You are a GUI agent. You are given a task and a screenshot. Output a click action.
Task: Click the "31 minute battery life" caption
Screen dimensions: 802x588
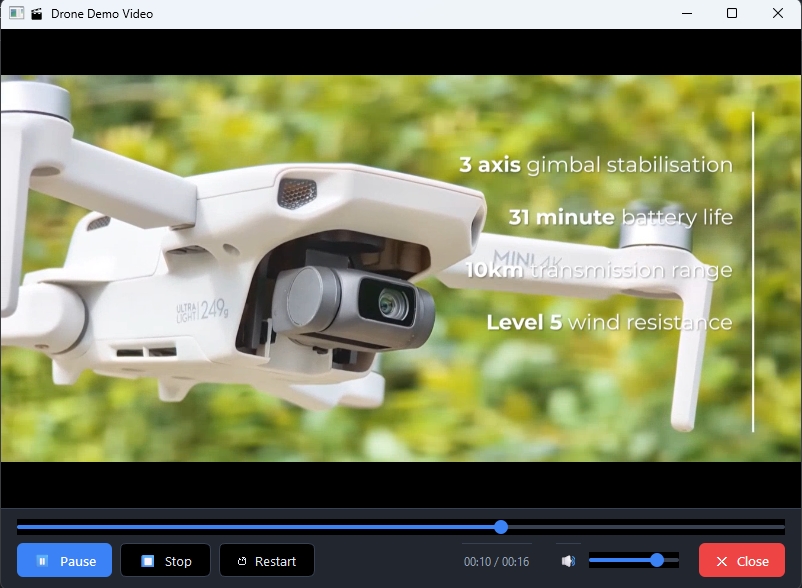[620, 217]
